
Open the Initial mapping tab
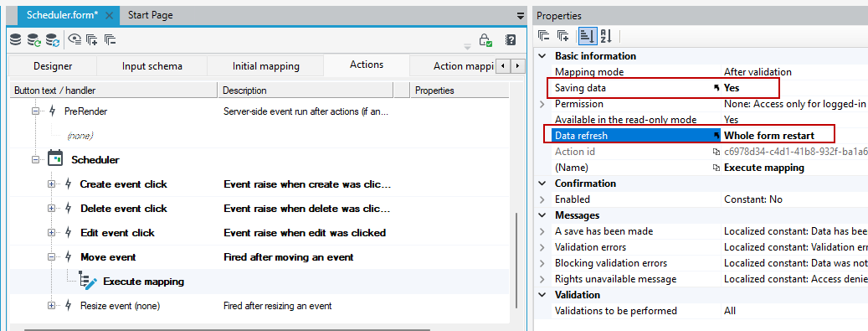(265, 66)
